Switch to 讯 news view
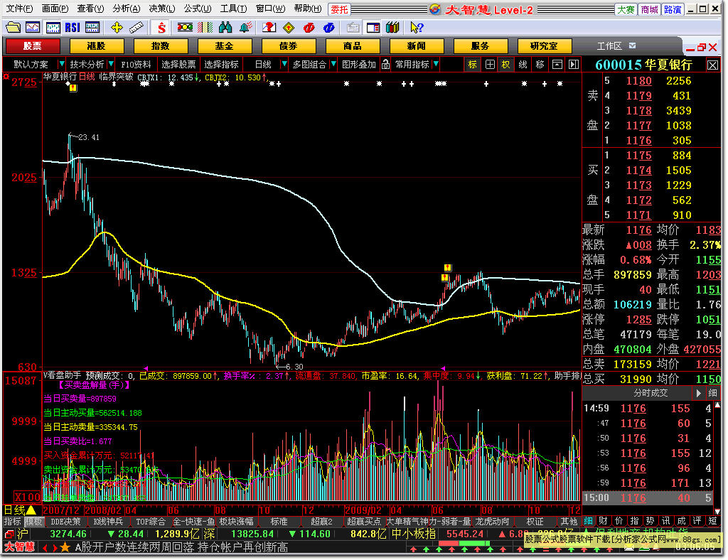This screenshot has width=728, height=560. click(665, 521)
